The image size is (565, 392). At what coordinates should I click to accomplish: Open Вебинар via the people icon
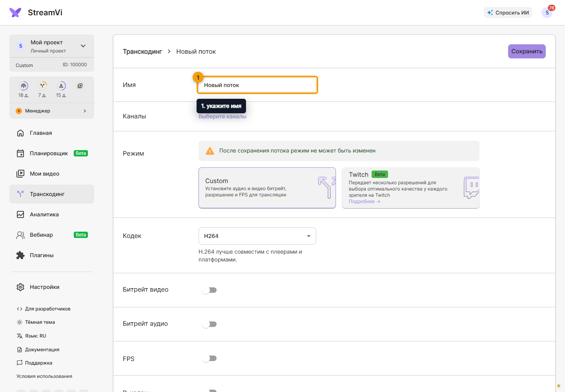(20, 235)
